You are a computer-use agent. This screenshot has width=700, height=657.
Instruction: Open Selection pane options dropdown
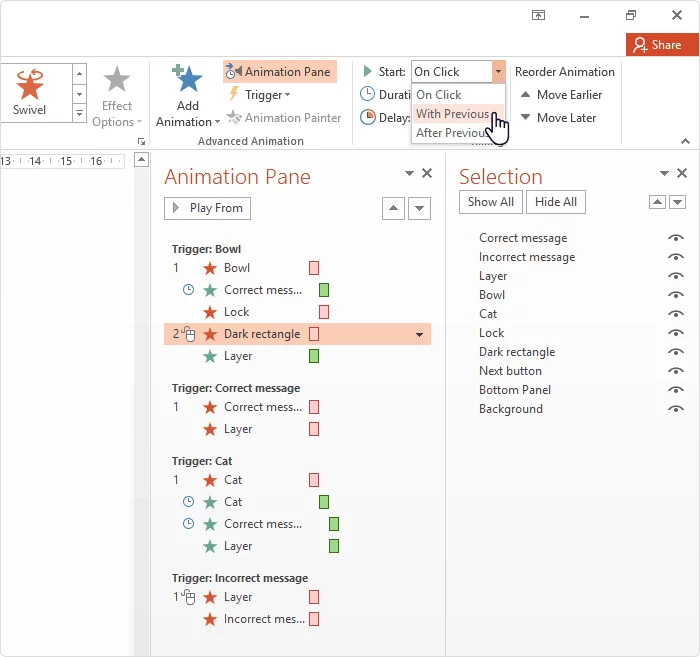(664, 173)
